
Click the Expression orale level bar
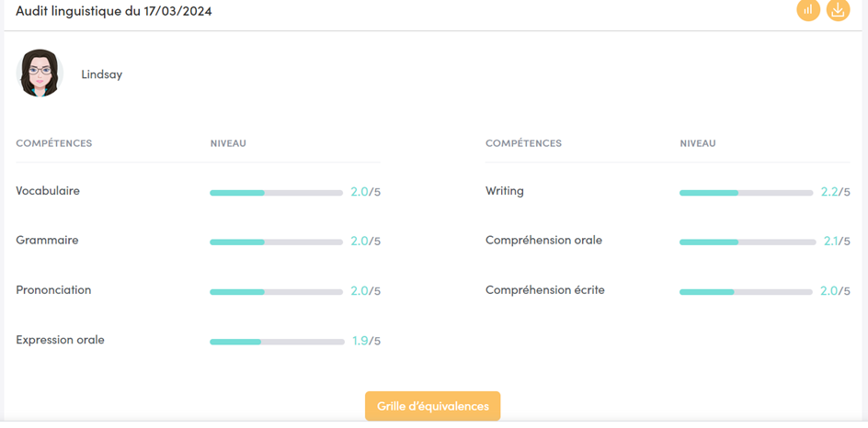276,342
